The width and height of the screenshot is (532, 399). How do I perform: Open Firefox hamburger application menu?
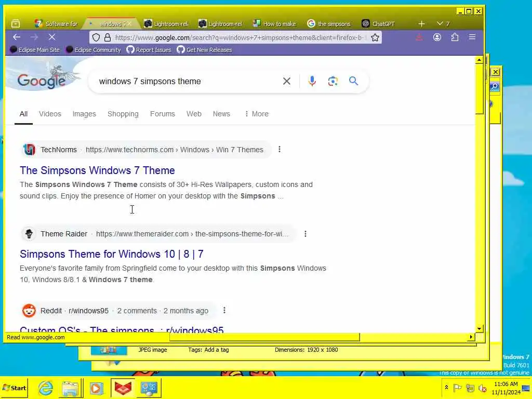pos(472,37)
